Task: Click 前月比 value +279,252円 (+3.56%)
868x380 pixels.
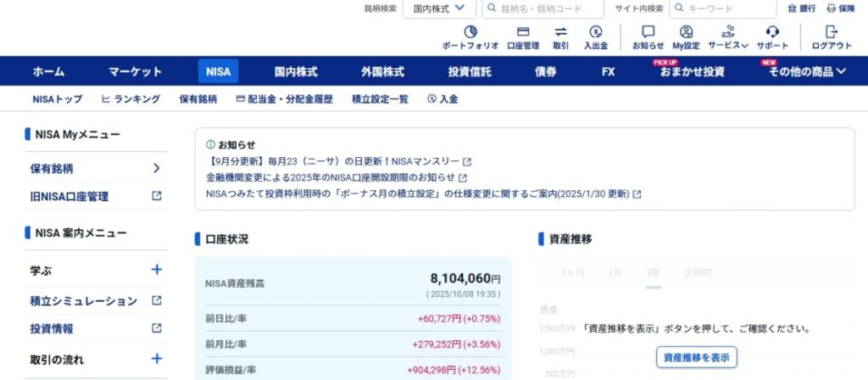Action: 456,344
